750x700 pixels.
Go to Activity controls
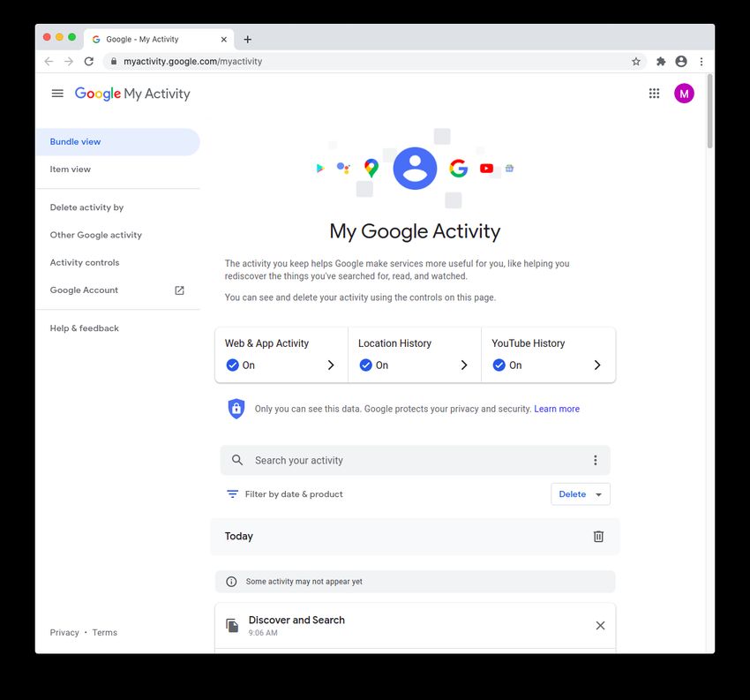(x=85, y=262)
